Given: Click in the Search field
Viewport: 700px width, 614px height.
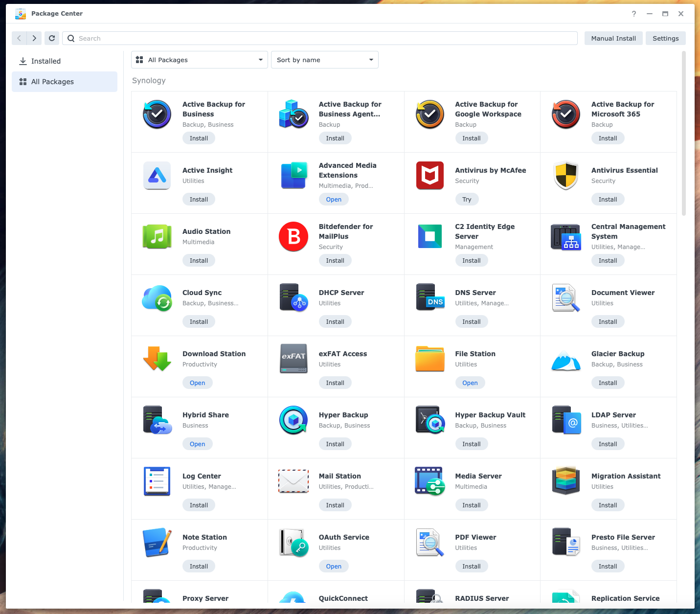Looking at the screenshot, I should tap(320, 38).
